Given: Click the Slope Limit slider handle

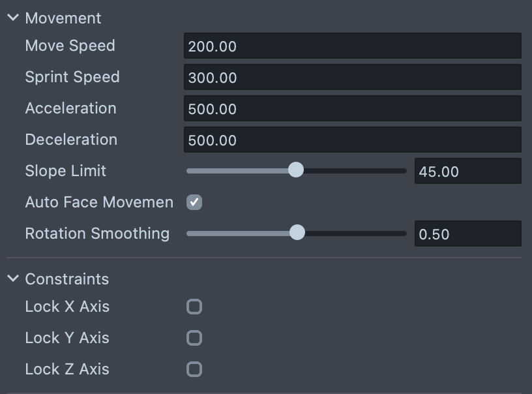Looking at the screenshot, I should 296,171.
